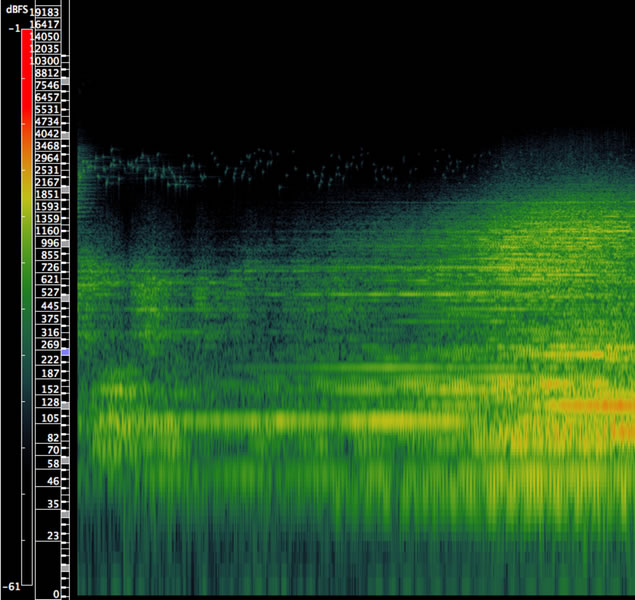
Task: Click the 0 Hz label at scale bottom
Action: click(55, 594)
